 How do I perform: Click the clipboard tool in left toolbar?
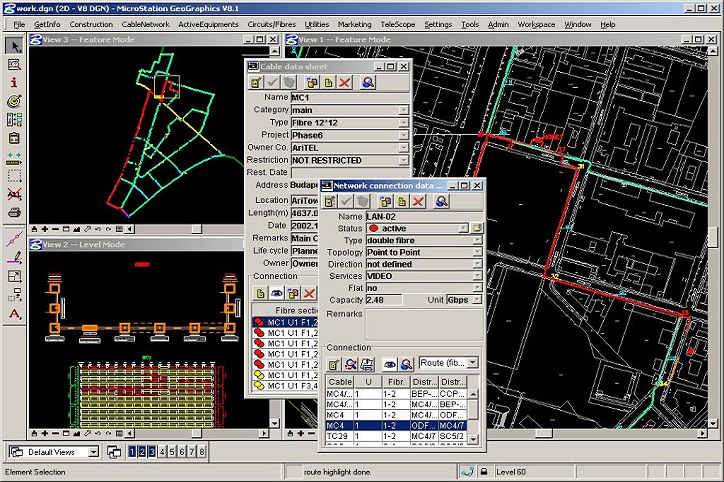click(14, 138)
